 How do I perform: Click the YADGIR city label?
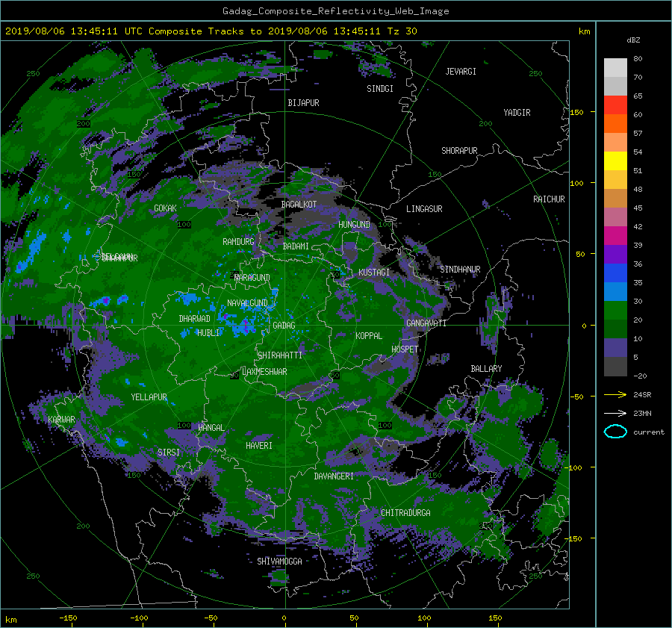(517, 113)
